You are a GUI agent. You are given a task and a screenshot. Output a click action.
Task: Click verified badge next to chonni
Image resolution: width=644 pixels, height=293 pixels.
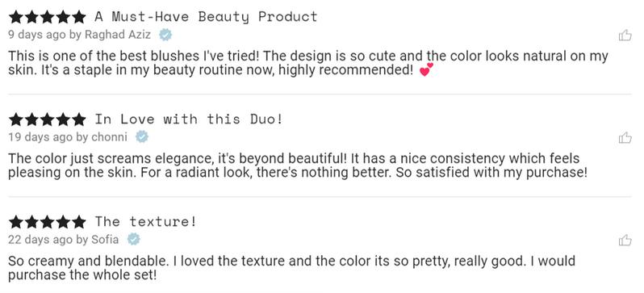coord(142,137)
